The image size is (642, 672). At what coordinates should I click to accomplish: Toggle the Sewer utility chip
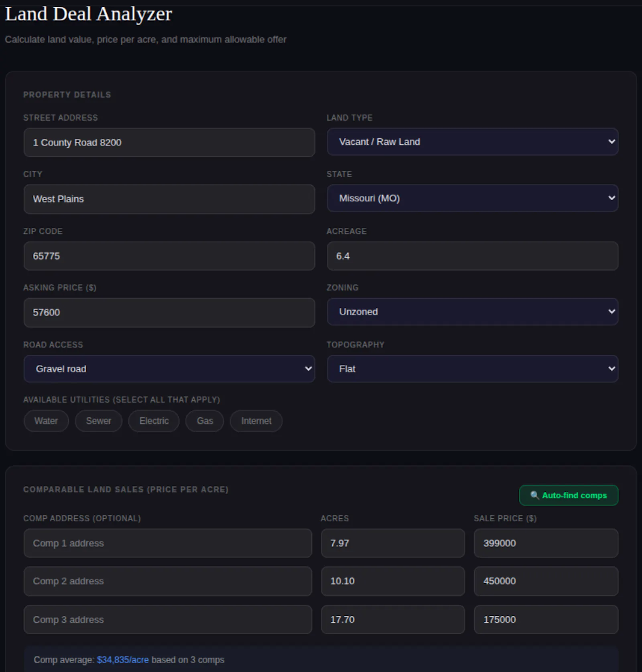pos(98,421)
